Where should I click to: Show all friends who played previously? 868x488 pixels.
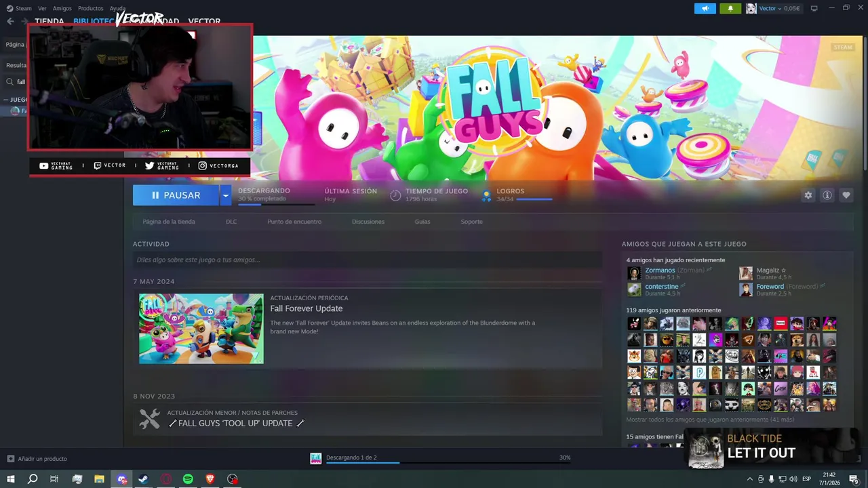click(710, 420)
